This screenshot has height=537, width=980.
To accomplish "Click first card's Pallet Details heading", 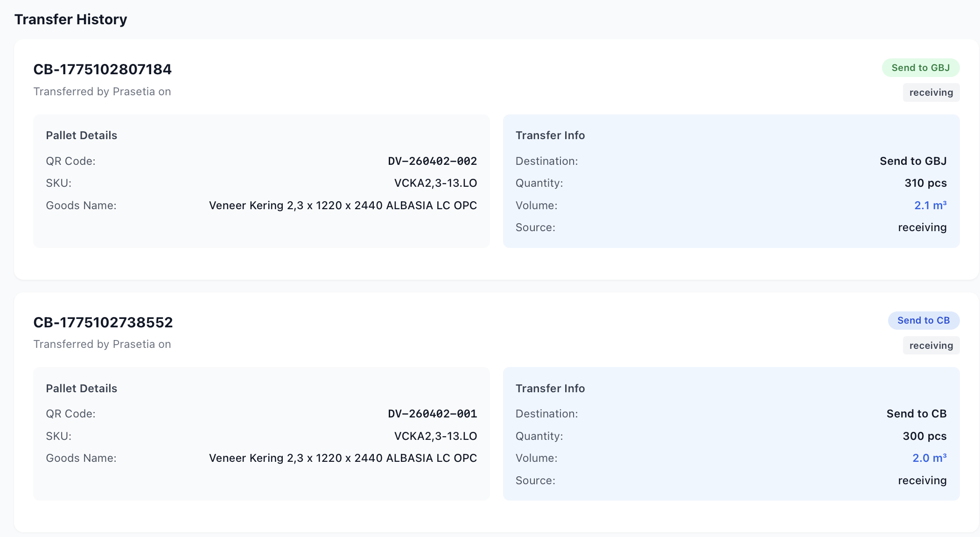I will [82, 135].
